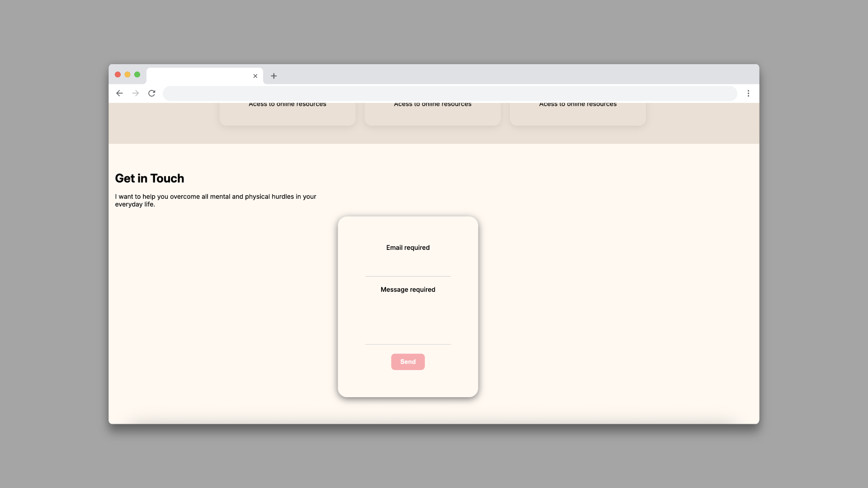Close the current browser tab
The height and width of the screenshot is (488, 868).
tap(255, 76)
